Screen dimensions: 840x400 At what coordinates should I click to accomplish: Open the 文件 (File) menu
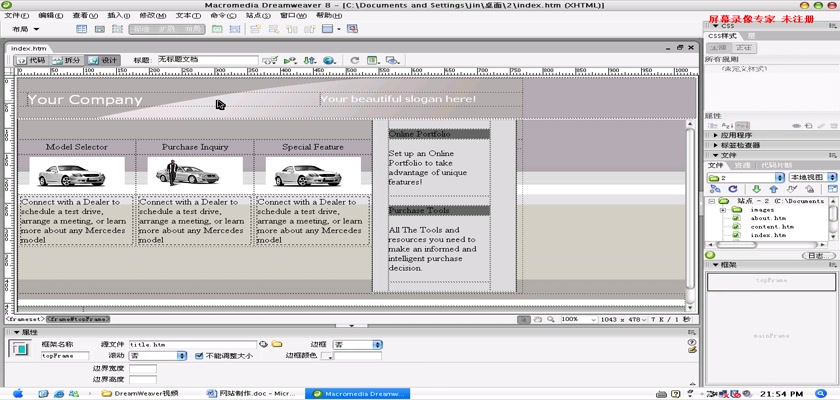[x=16, y=16]
